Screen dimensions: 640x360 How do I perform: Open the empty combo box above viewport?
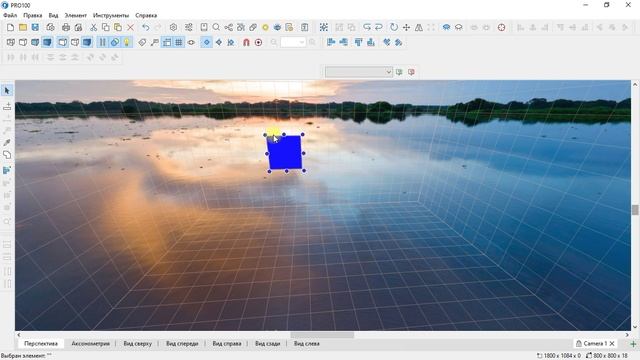(359, 72)
